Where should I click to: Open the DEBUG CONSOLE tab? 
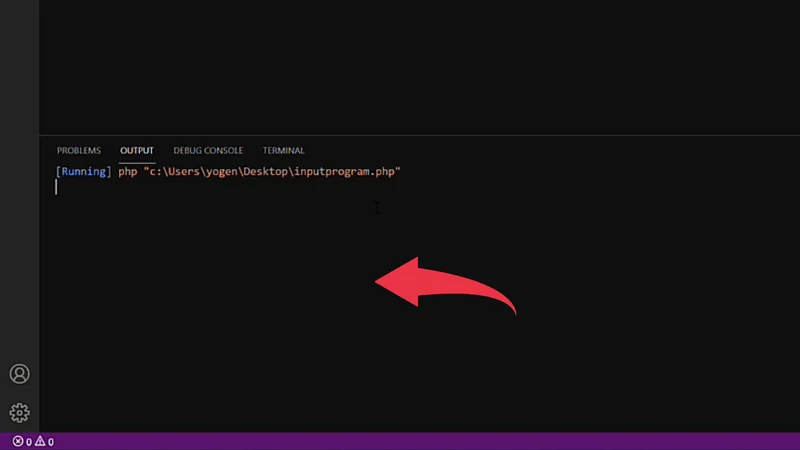click(x=208, y=151)
